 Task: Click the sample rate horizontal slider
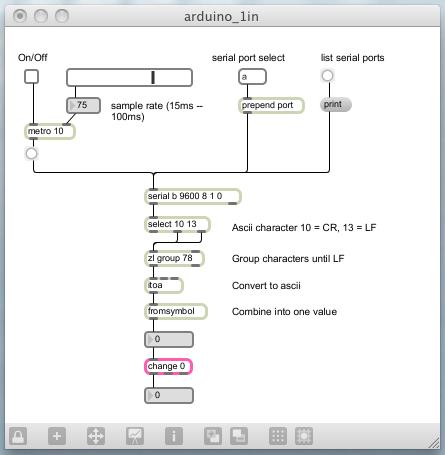pyautogui.click(x=129, y=77)
